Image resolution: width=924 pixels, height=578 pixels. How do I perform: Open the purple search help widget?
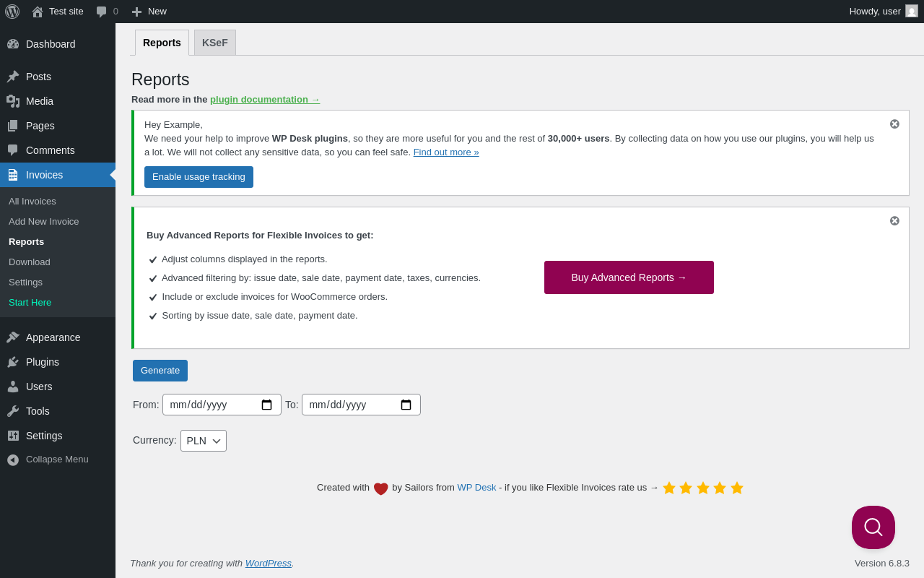click(873, 527)
